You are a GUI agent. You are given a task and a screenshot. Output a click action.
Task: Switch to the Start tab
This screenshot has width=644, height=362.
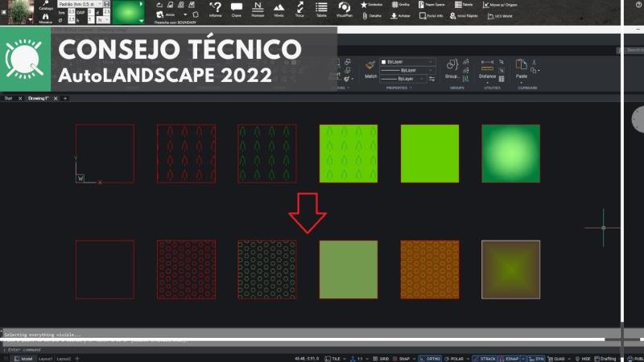point(8,98)
